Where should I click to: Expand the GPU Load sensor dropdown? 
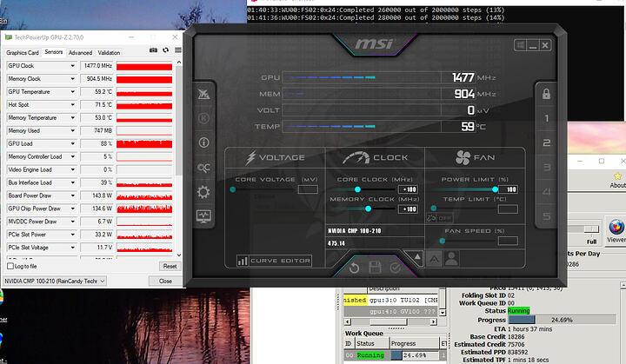(73, 143)
